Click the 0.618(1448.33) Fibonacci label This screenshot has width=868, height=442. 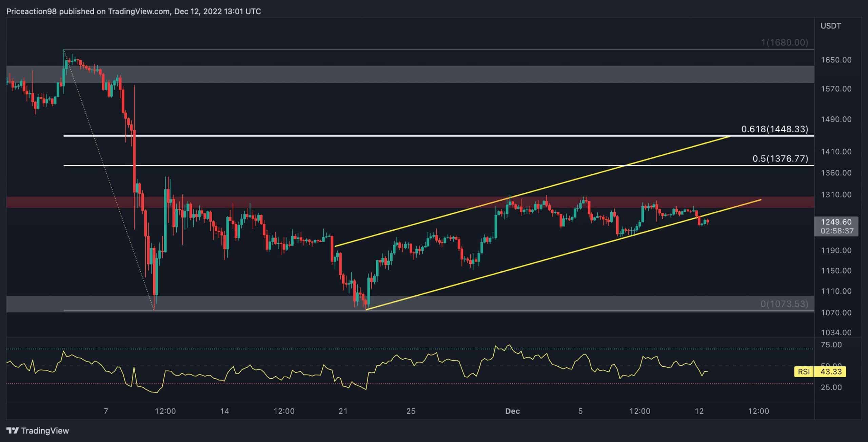(x=774, y=129)
